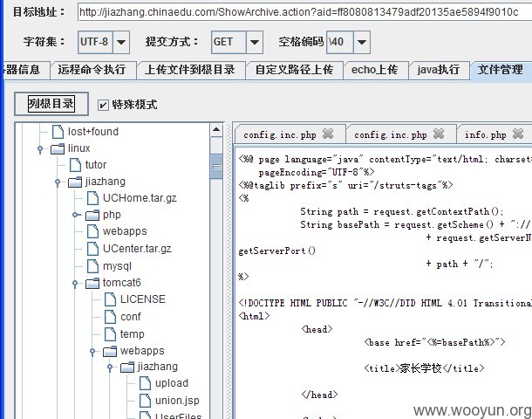Click the union.jsp file icon
This screenshot has height=419, width=532.
click(x=146, y=401)
